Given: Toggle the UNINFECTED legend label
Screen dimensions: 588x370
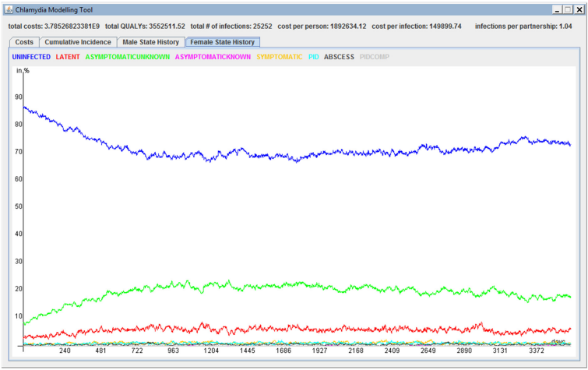Looking at the screenshot, I should pos(31,58).
